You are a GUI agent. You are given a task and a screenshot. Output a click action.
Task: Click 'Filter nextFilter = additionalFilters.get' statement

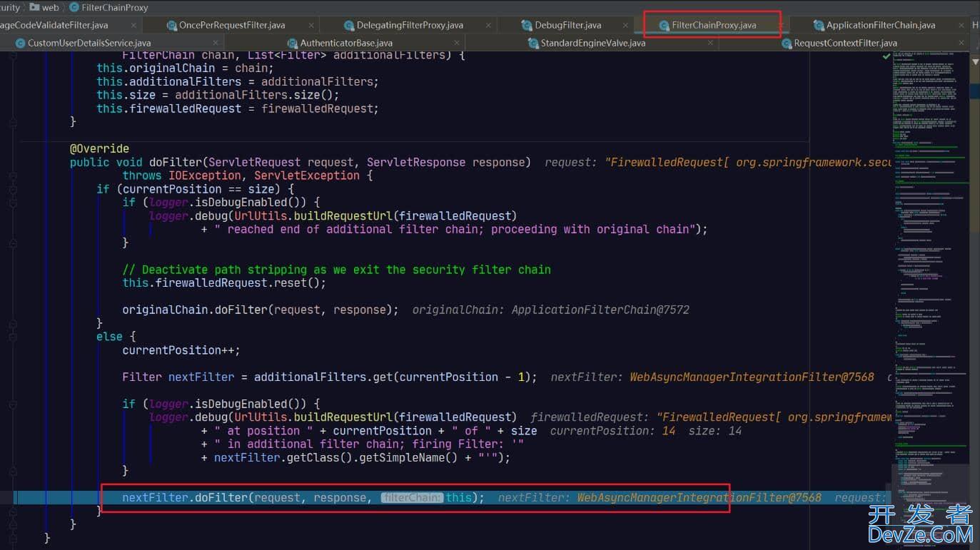[x=330, y=377]
